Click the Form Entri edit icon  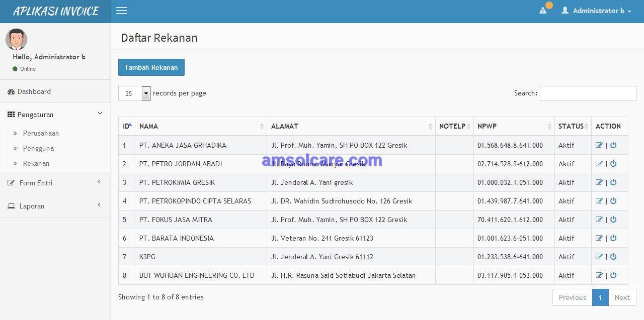click(11, 183)
